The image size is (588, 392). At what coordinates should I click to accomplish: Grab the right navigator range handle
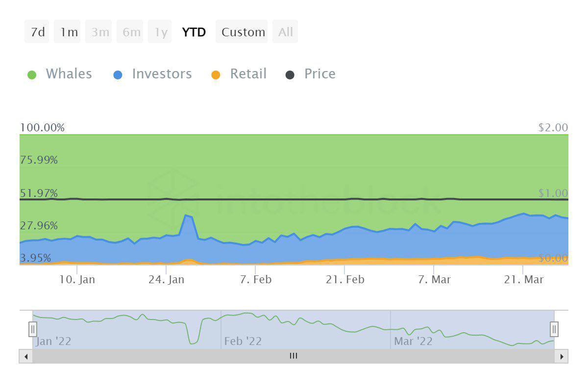coord(554,328)
